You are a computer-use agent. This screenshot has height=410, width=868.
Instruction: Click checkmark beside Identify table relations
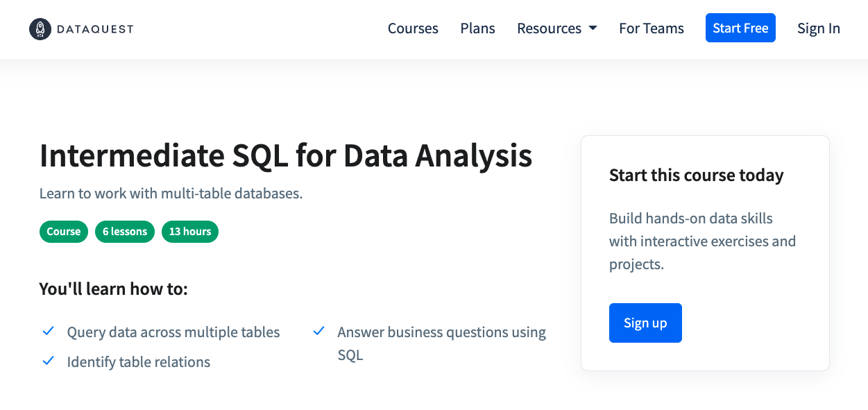pos(49,361)
